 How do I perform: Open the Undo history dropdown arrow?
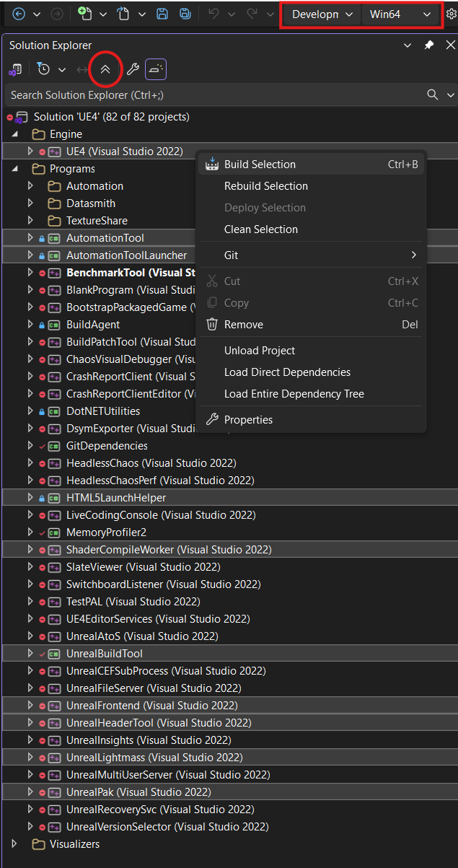pyautogui.click(x=232, y=14)
